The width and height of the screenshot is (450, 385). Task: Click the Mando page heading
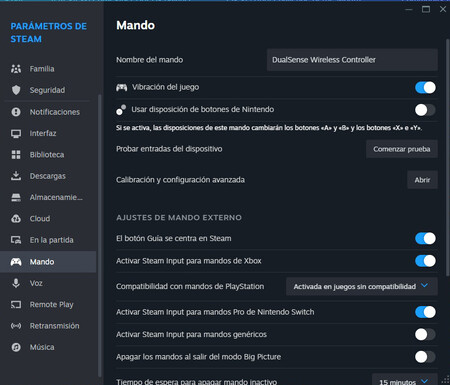135,25
